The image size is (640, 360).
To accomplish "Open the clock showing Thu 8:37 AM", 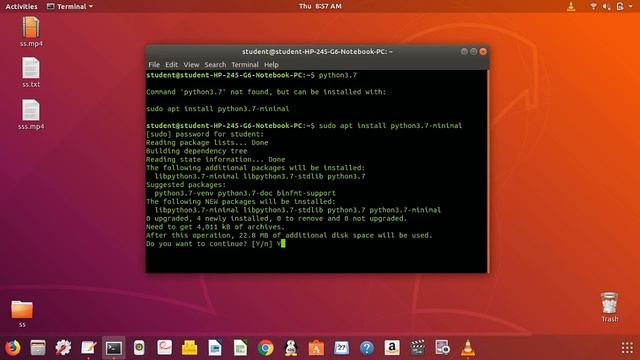I will [320, 6].
